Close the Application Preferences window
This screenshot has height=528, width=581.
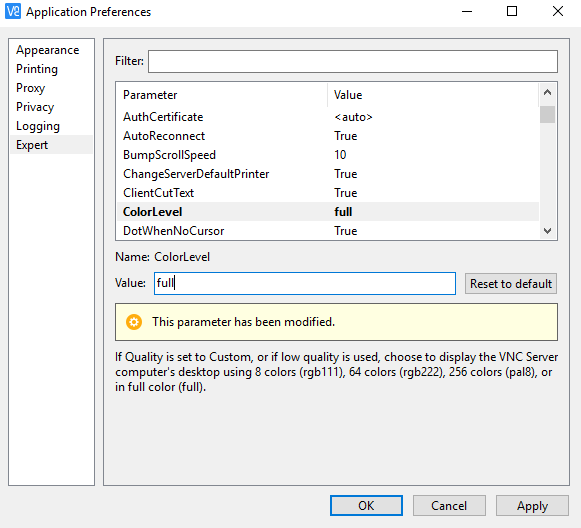pyautogui.click(x=558, y=11)
